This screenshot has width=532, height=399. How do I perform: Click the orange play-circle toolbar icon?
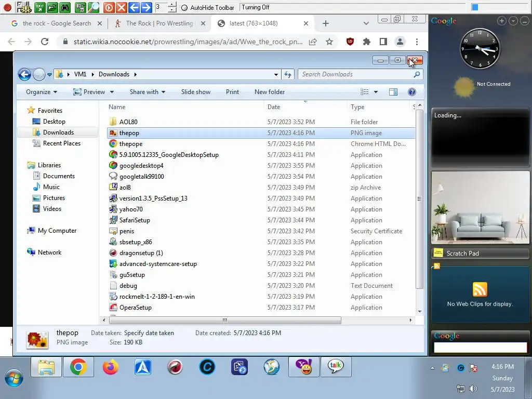[109, 7]
